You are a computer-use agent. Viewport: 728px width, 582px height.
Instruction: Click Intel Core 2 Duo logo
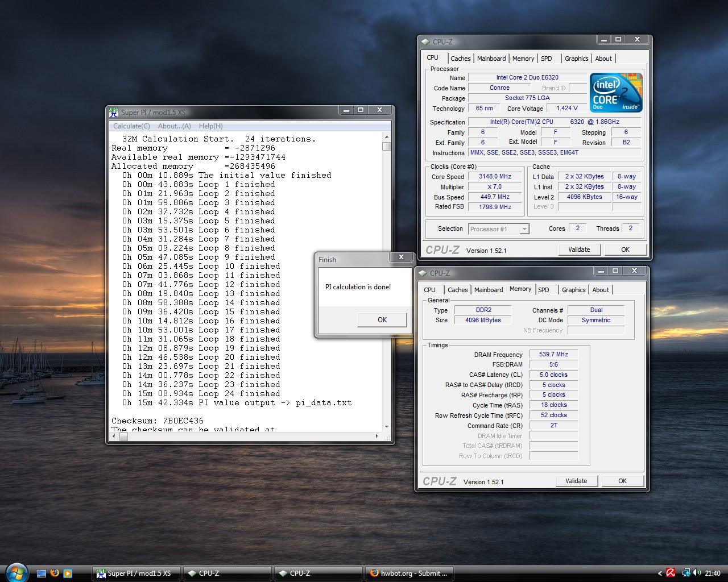coord(616,93)
